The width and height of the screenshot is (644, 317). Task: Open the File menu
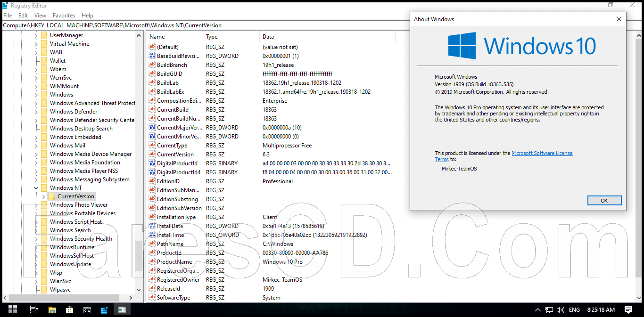pyautogui.click(x=8, y=16)
